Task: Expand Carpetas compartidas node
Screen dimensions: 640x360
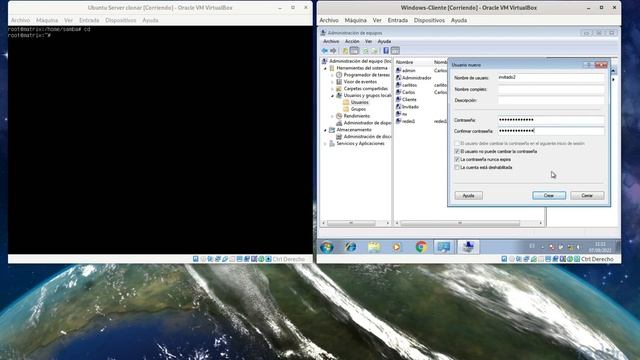Action: [332, 89]
